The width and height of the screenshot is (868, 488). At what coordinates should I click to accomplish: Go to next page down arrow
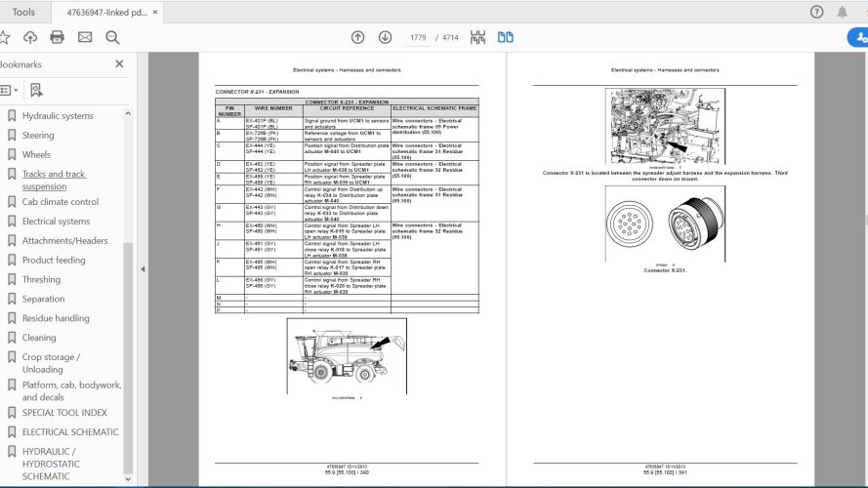385,37
